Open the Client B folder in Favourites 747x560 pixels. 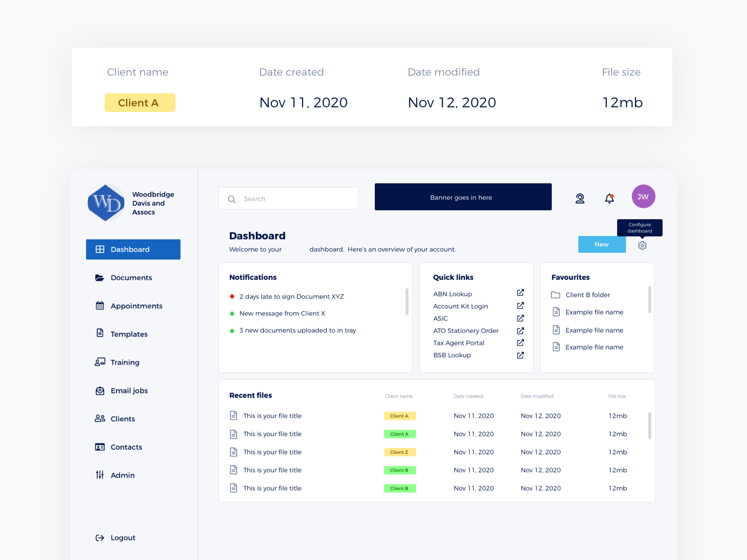pyautogui.click(x=587, y=294)
